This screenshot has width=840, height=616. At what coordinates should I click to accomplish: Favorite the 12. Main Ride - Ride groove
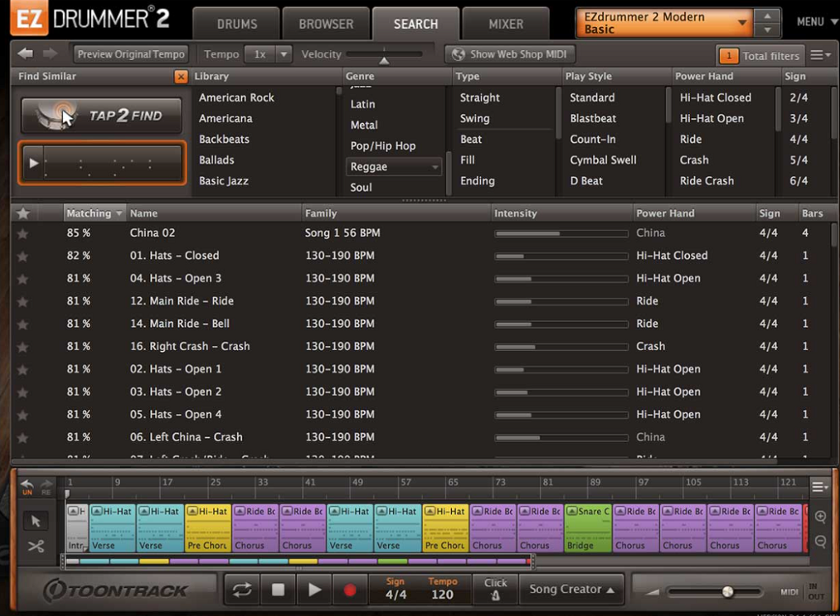(22, 302)
